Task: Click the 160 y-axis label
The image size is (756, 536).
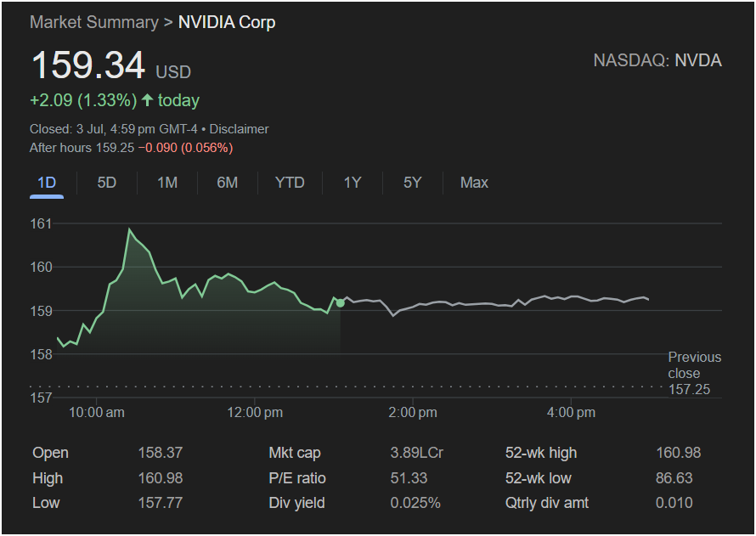Action: click(41, 267)
